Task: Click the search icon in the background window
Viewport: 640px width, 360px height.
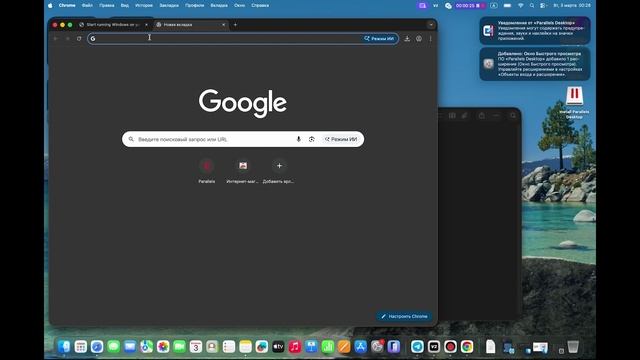Action: tap(513, 116)
